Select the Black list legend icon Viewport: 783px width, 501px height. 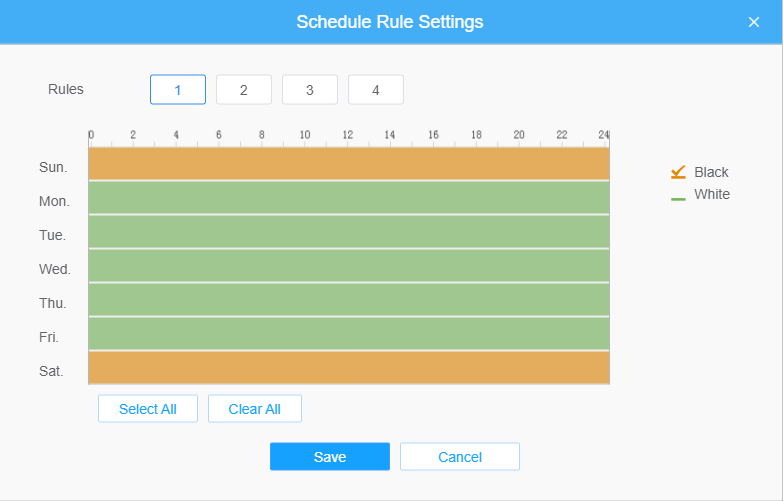pos(678,172)
